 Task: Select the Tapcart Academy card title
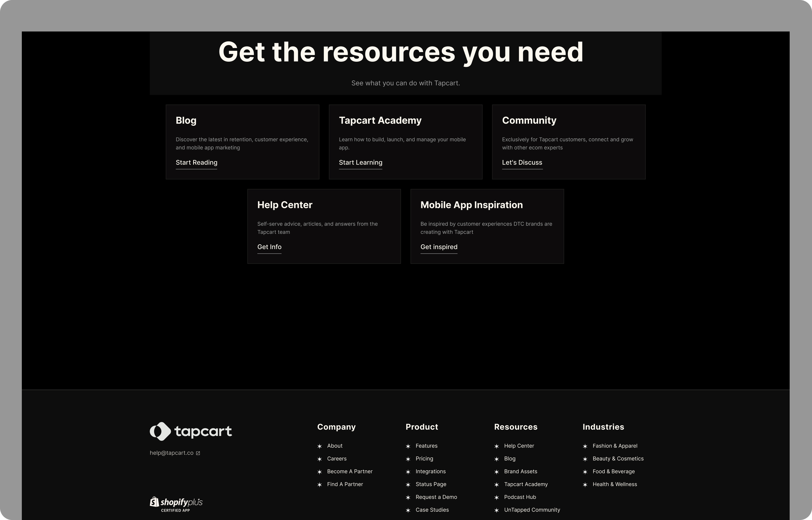[x=380, y=120]
